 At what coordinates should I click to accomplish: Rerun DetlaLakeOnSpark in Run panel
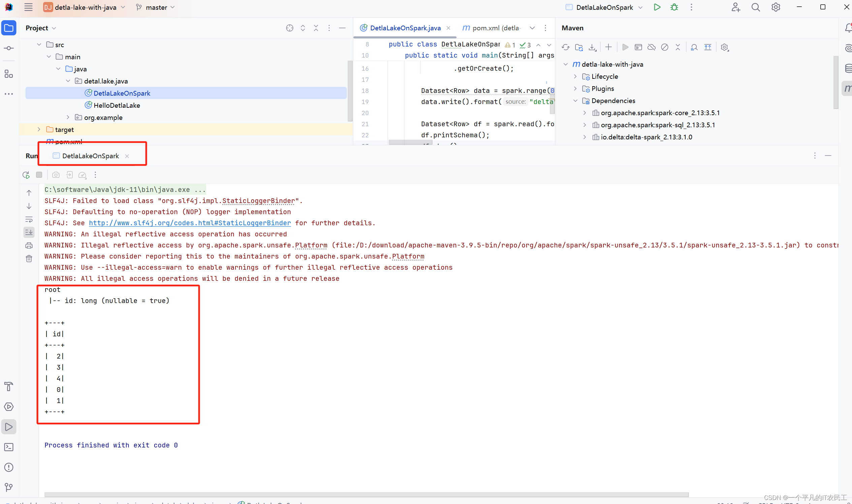tap(26, 175)
